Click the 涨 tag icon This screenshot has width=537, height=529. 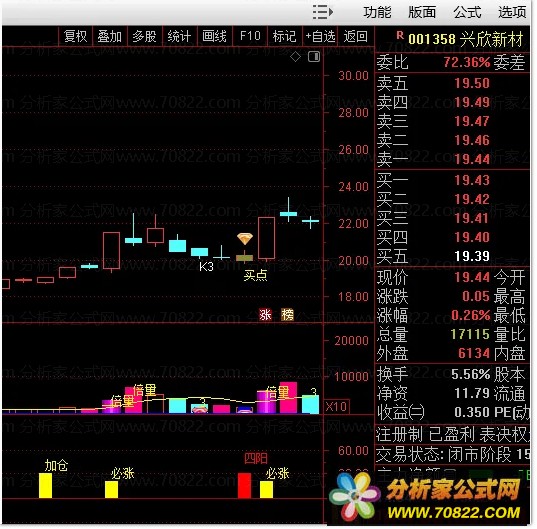pos(265,315)
